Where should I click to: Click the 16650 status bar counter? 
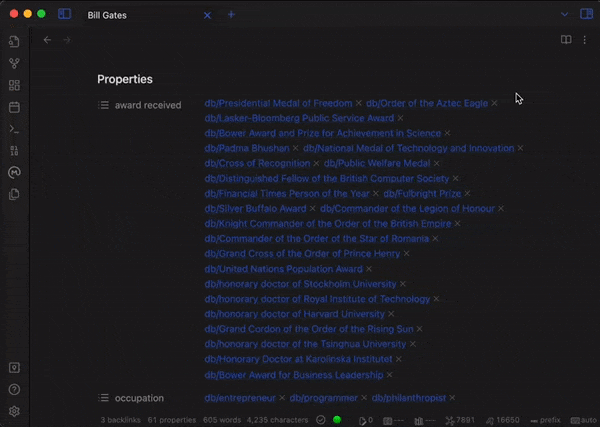pos(502,420)
